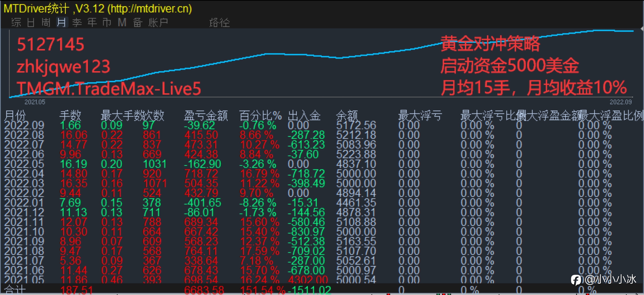The height and width of the screenshot is (295, 644).
Task: Click balance 4878.31 in 2021.12 row
Action: 356,212
